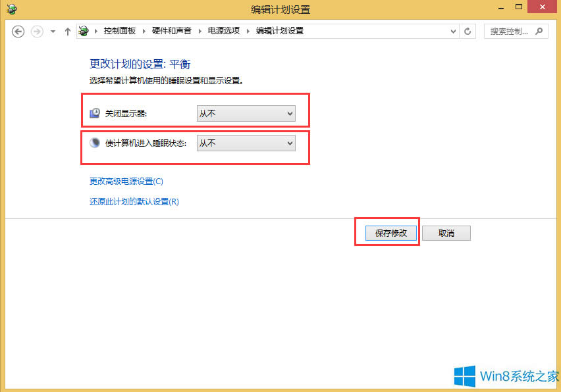Open 更改高级电源设置 link
The image size is (561, 392).
click(x=124, y=181)
